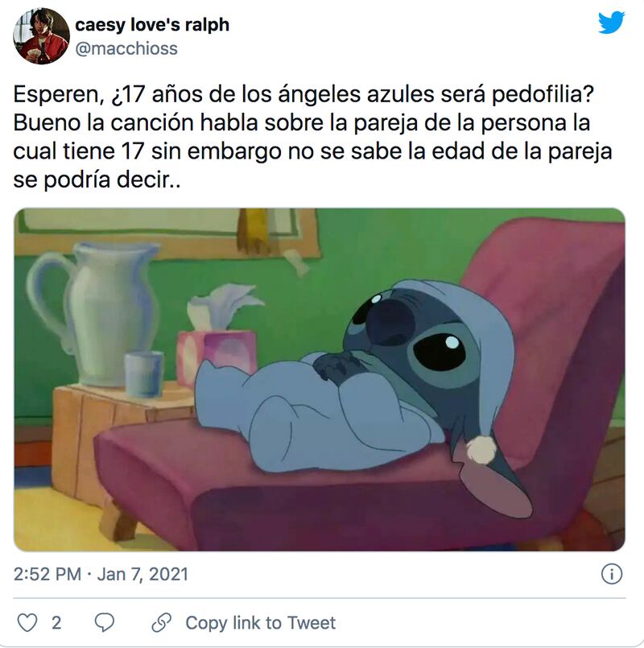Click the display name caesy love's ralph
Viewport: 644px width, 648px height.
(152, 25)
